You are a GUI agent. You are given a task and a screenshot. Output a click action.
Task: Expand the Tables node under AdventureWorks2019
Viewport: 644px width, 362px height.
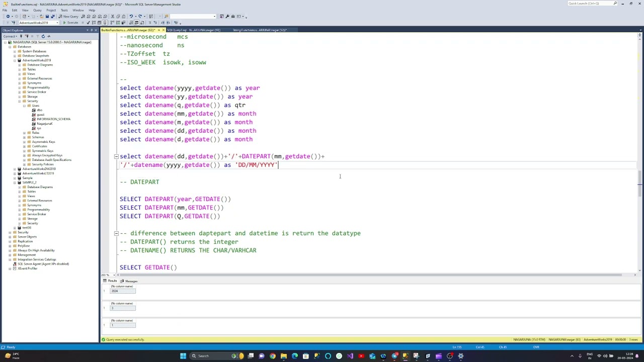(20, 69)
